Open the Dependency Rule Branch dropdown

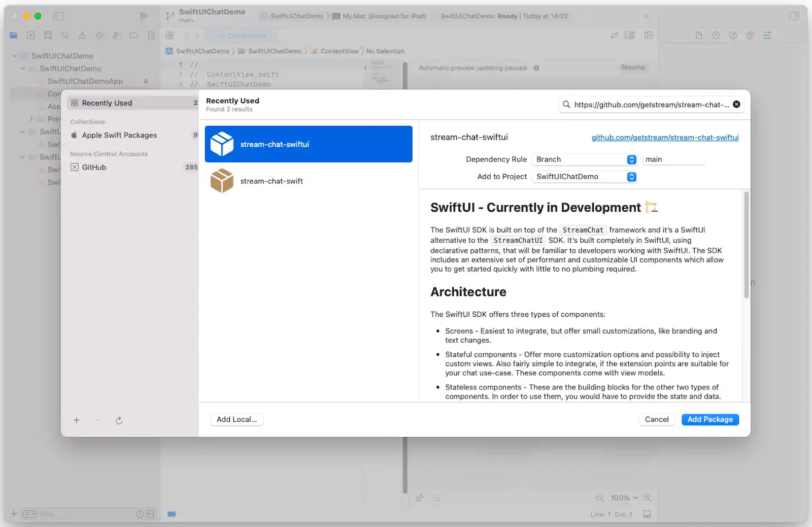click(x=584, y=159)
